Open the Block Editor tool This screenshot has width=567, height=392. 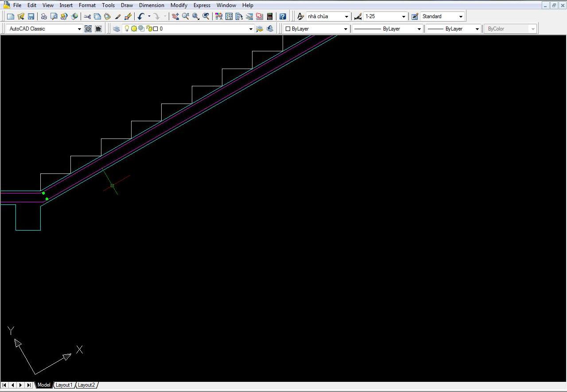coord(128,16)
